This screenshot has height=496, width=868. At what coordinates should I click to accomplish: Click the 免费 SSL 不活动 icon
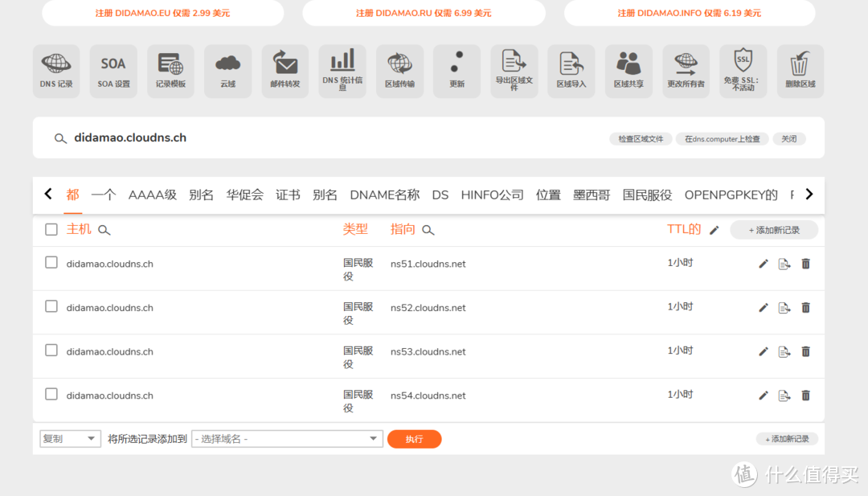pyautogui.click(x=743, y=71)
